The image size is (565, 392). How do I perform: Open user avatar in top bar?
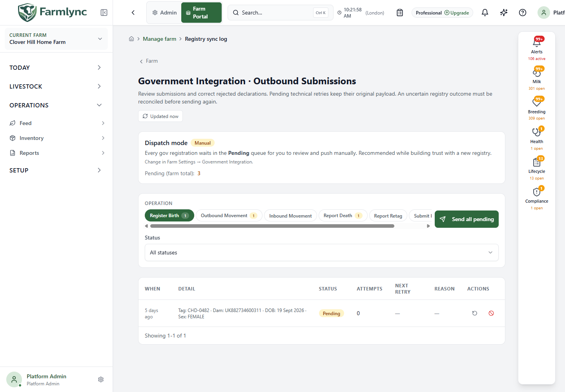click(544, 13)
